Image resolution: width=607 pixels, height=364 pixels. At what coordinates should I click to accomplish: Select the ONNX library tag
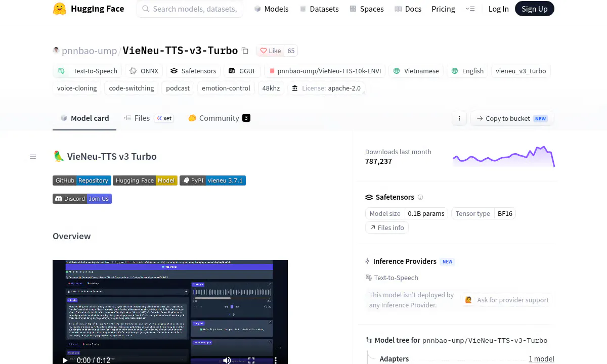click(x=144, y=71)
